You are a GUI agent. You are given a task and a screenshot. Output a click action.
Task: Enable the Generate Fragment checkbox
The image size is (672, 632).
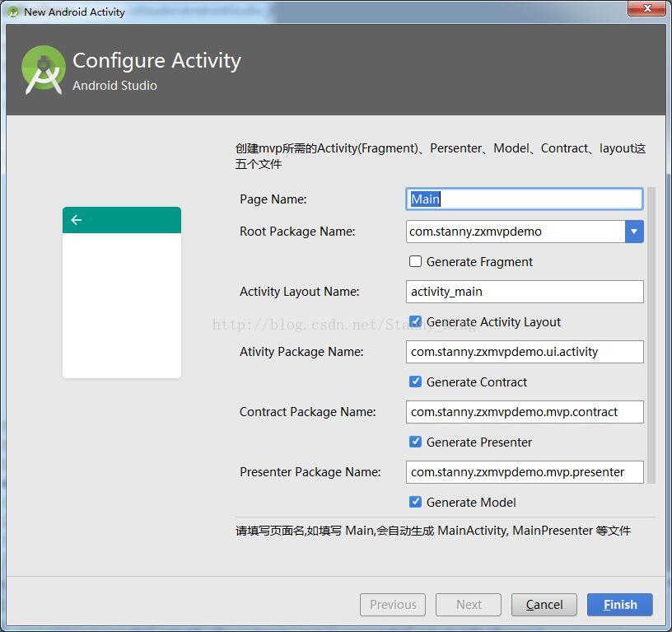[x=415, y=261]
